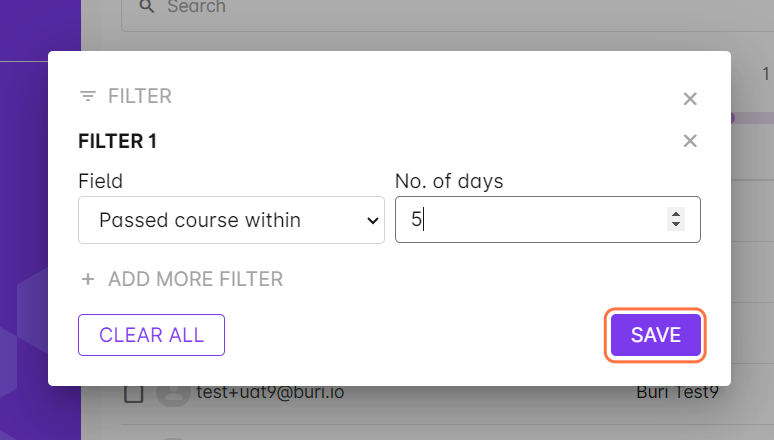Click the search magnifier icon
This screenshot has width=774, height=440.
tap(147, 7)
